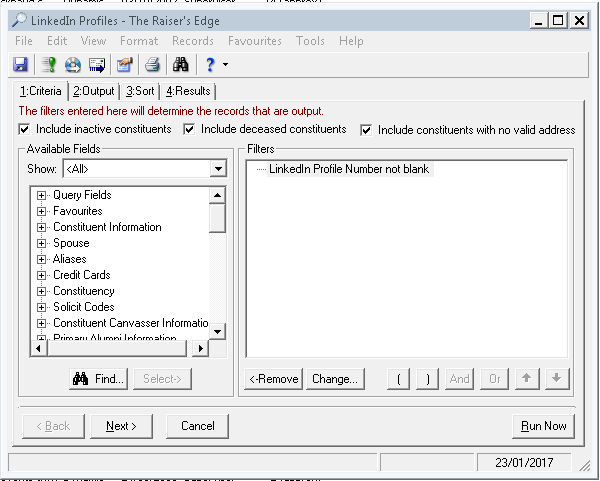Click the Select-> button
This screenshot has height=481, width=600.
pos(162,379)
